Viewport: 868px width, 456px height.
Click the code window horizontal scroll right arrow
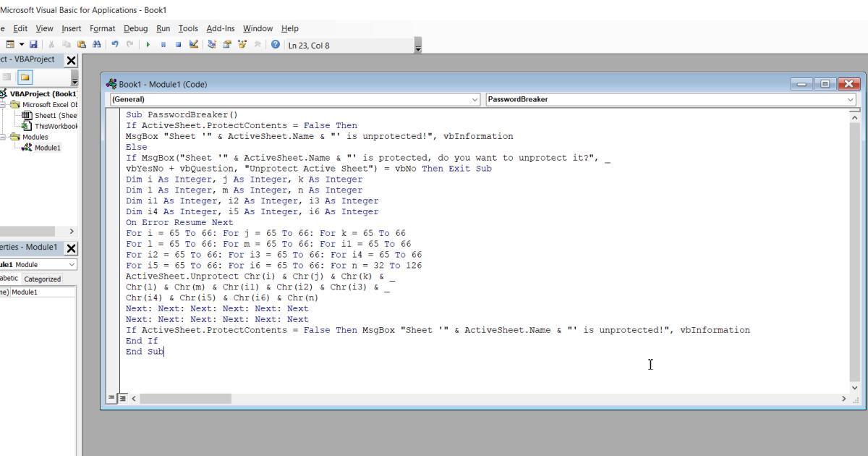pyautogui.click(x=843, y=399)
